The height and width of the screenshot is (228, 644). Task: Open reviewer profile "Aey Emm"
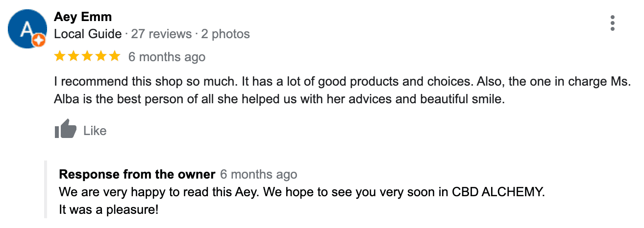click(x=83, y=17)
